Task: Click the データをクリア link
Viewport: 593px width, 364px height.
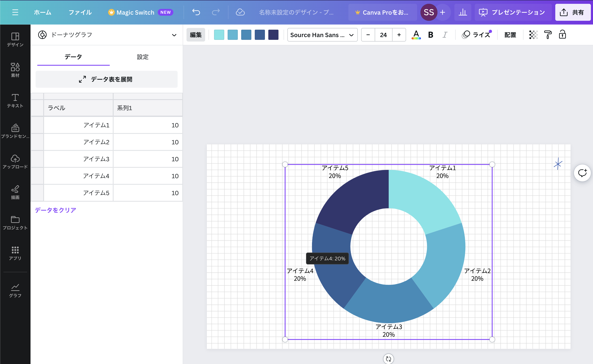Action: tap(55, 210)
